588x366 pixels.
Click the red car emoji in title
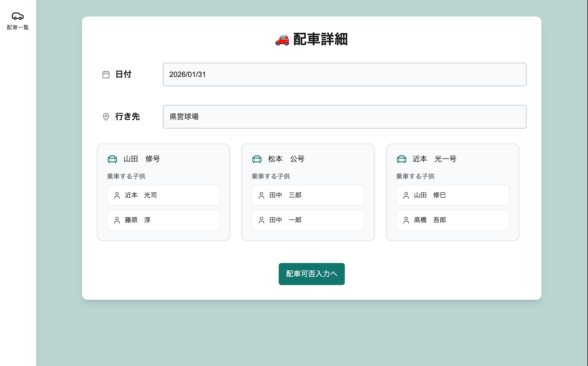[x=282, y=40]
